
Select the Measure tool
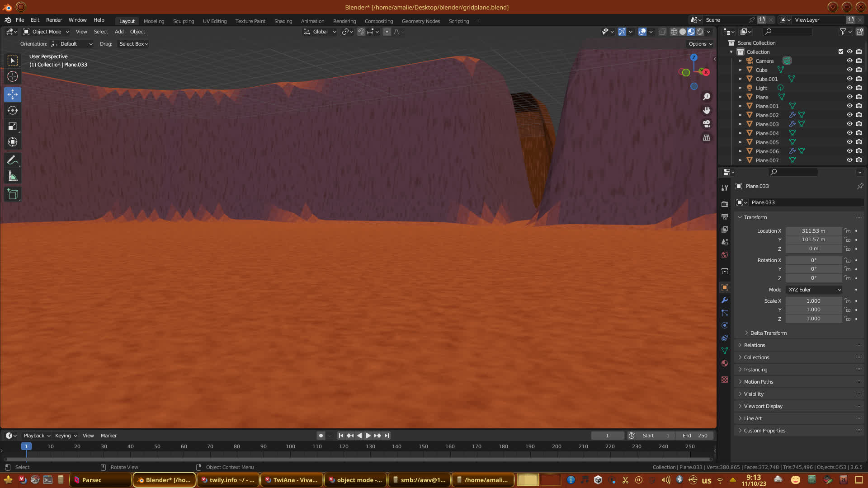[13, 177]
